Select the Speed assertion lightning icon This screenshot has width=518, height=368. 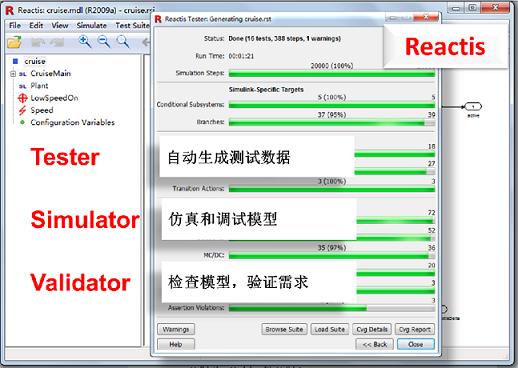22,110
